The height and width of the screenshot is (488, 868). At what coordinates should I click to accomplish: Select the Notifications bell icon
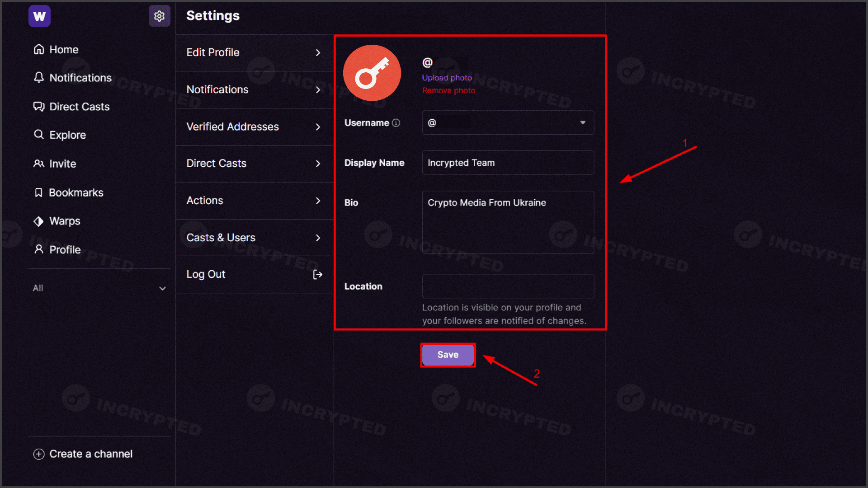pyautogui.click(x=39, y=77)
